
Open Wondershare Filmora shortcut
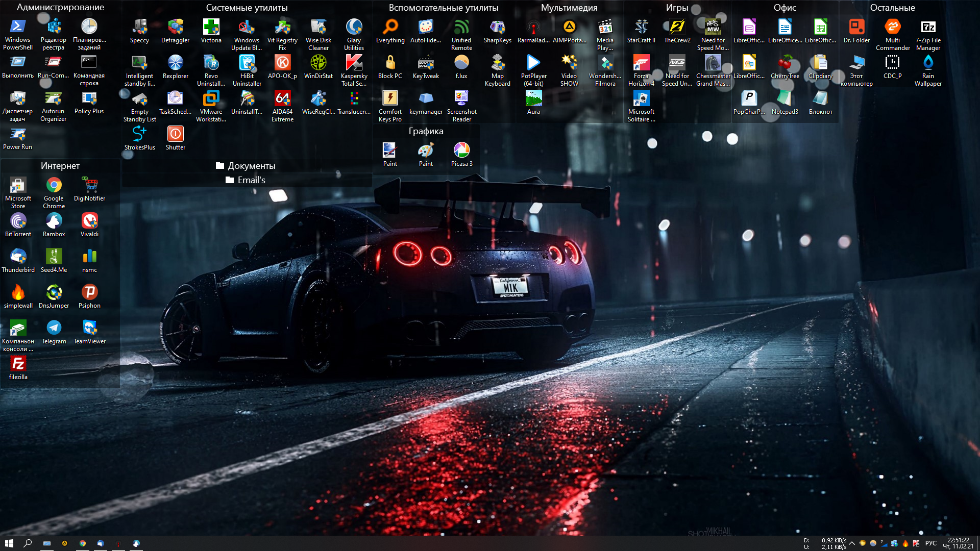605,70
